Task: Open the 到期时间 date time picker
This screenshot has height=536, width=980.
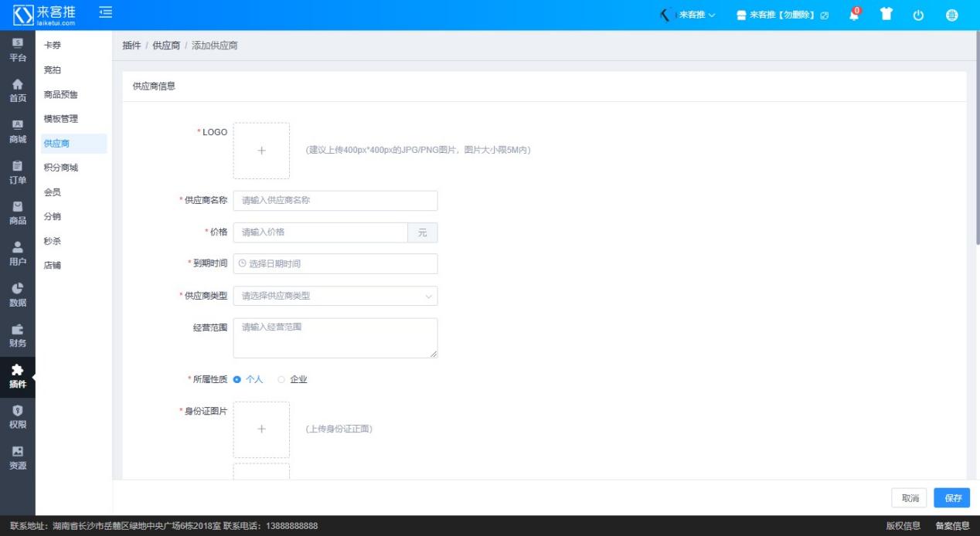Action: point(335,264)
